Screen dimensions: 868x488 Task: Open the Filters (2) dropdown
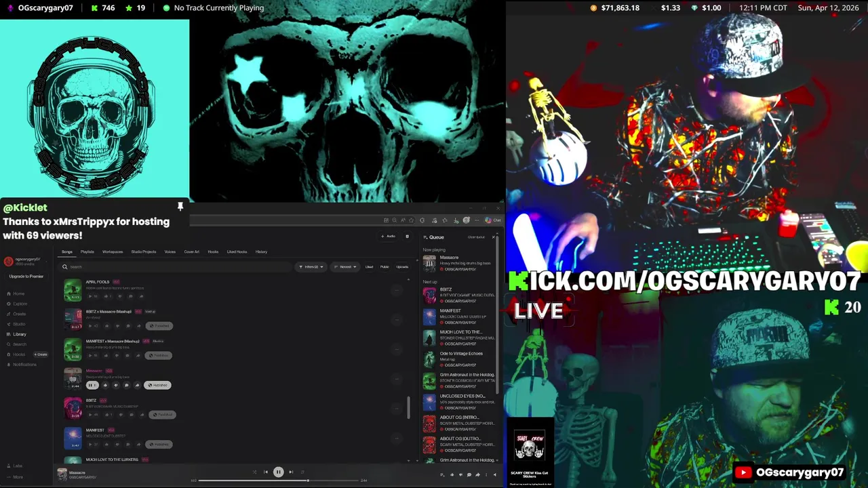point(311,266)
